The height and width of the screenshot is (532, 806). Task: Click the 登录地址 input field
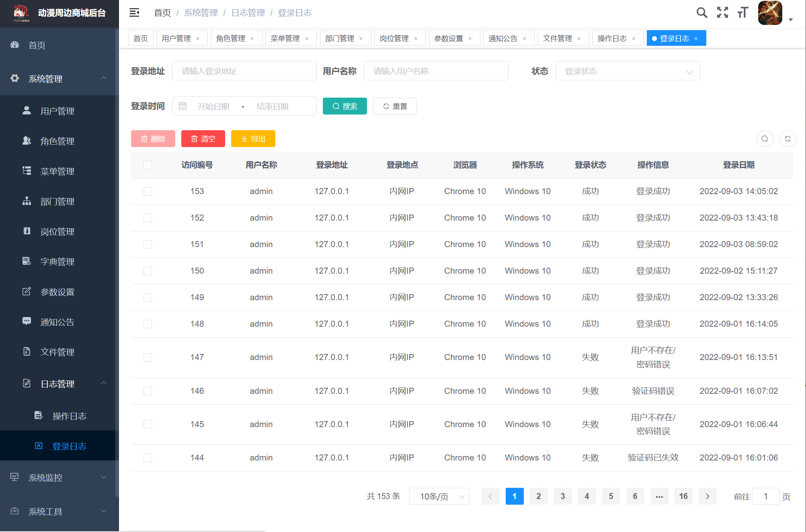244,71
